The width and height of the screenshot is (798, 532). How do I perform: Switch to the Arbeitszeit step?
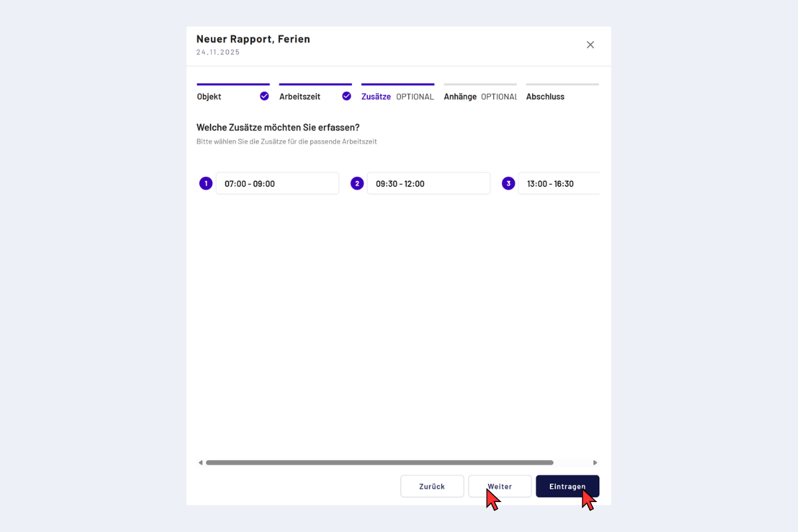click(x=300, y=96)
